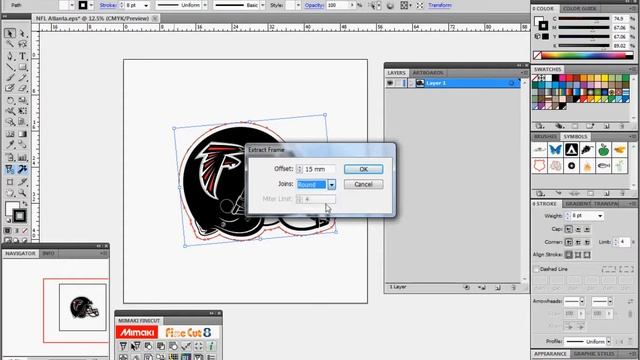The width and height of the screenshot is (640, 360).
Task: Select the Zoom magnifier tool
Action: 22,193
